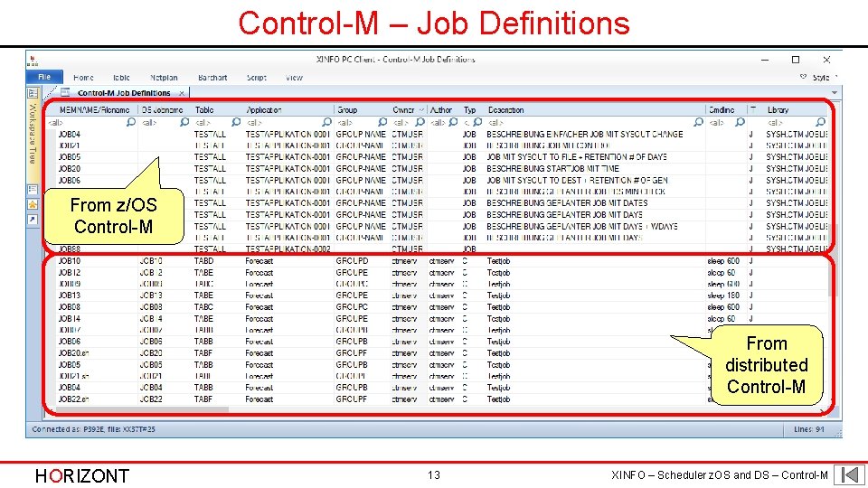Click the GROUPD group cell
868x488 pixels.
click(x=352, y=260)
